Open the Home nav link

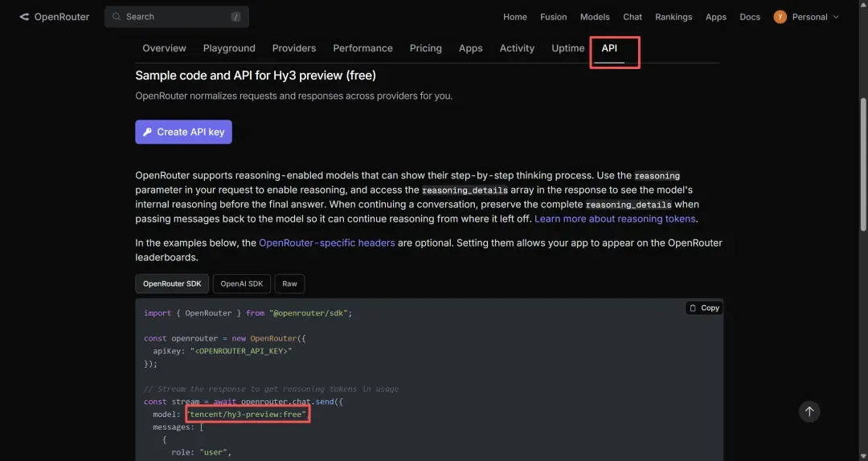(x=515, y=17)
